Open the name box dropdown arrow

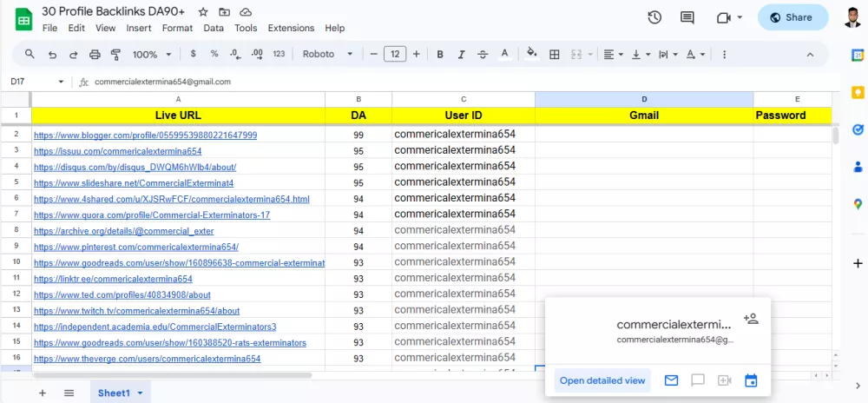point(61,82)
